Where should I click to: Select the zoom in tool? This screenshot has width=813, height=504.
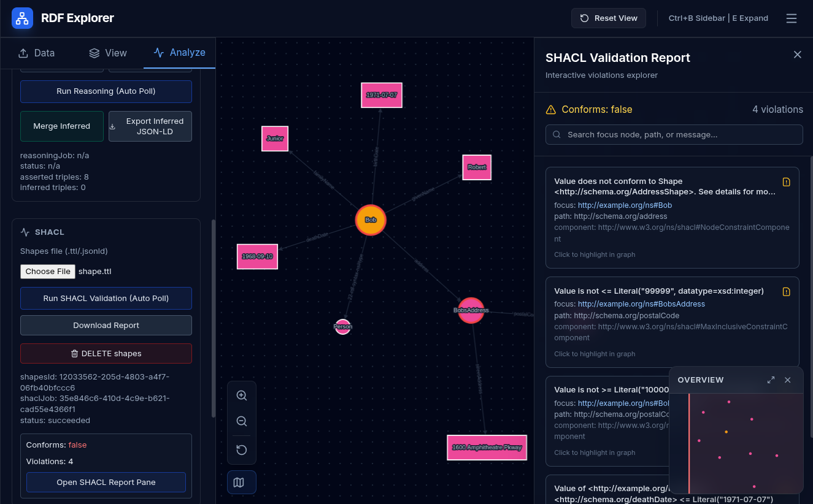point(241,395)
